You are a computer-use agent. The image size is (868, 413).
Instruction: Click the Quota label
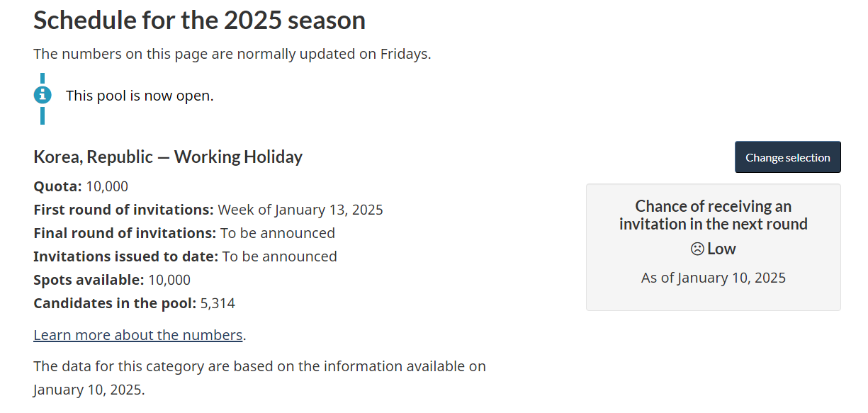point(57,187)
